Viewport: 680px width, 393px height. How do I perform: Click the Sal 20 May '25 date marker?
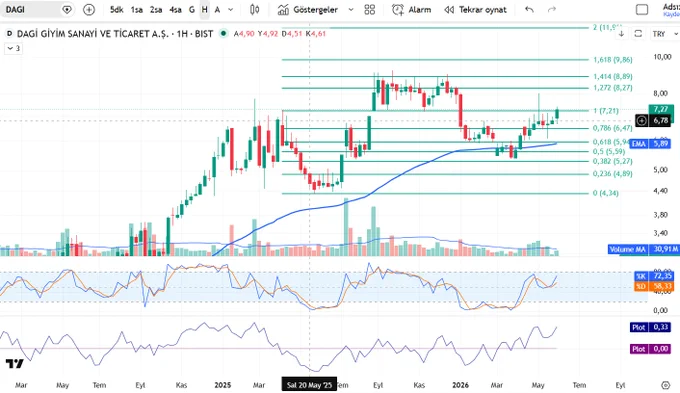[309, 385]
